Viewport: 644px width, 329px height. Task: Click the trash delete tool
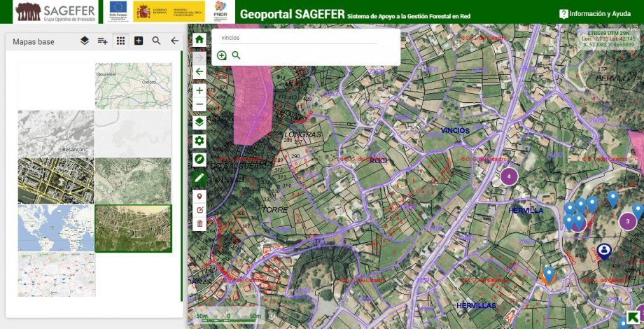[199, 223]
